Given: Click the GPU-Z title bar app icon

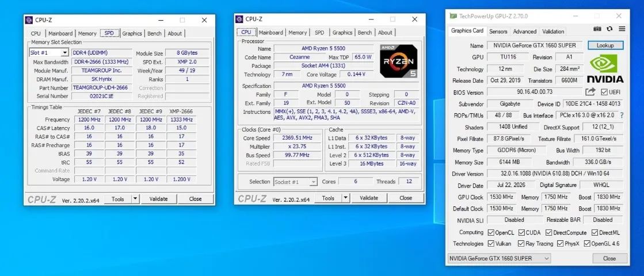Looking at the screenshot, I should (453, 16).
